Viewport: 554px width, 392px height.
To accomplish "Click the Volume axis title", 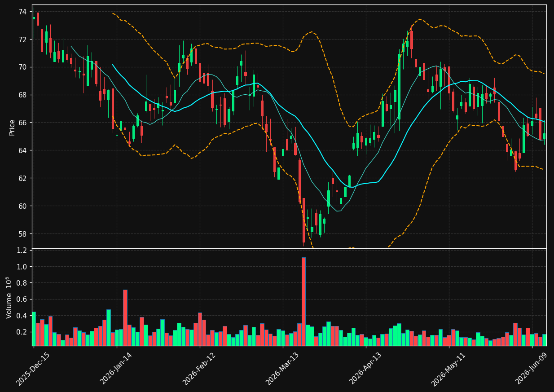I will [x=9, y=297].
